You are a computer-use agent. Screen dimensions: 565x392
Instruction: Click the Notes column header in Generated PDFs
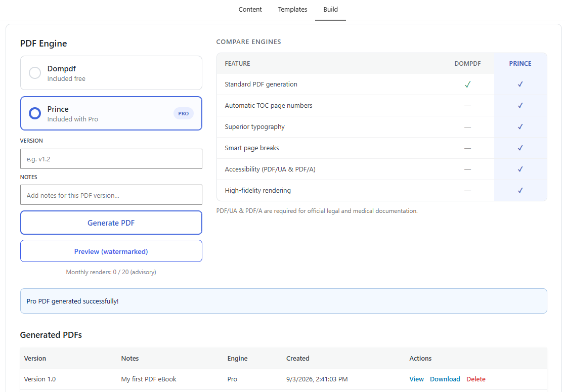point(130,359)
